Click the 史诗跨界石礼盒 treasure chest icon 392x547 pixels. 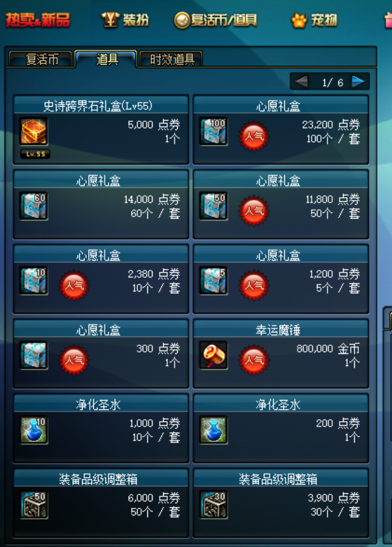(33, 132)
